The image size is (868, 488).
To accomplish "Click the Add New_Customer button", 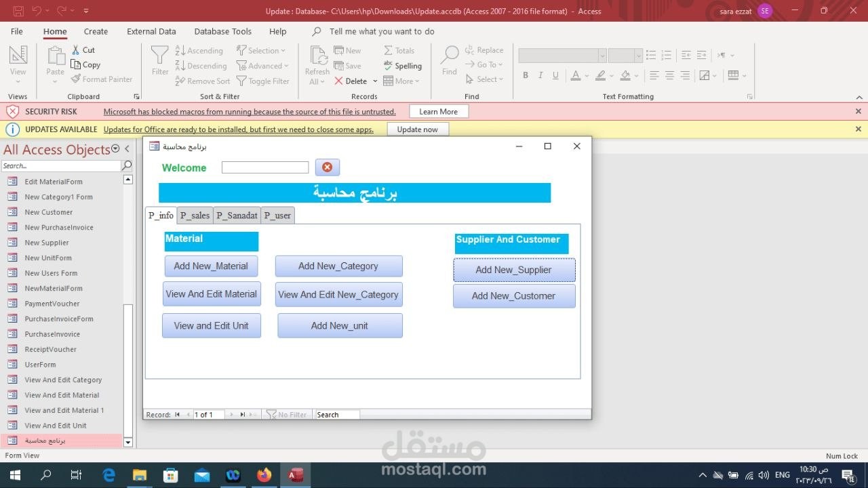I will (514, 296).
